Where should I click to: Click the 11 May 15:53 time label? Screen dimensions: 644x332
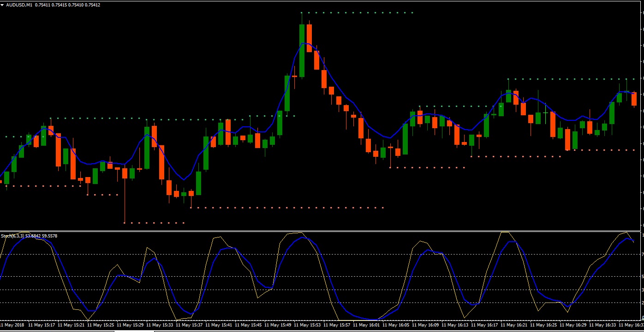coord(307,325)
